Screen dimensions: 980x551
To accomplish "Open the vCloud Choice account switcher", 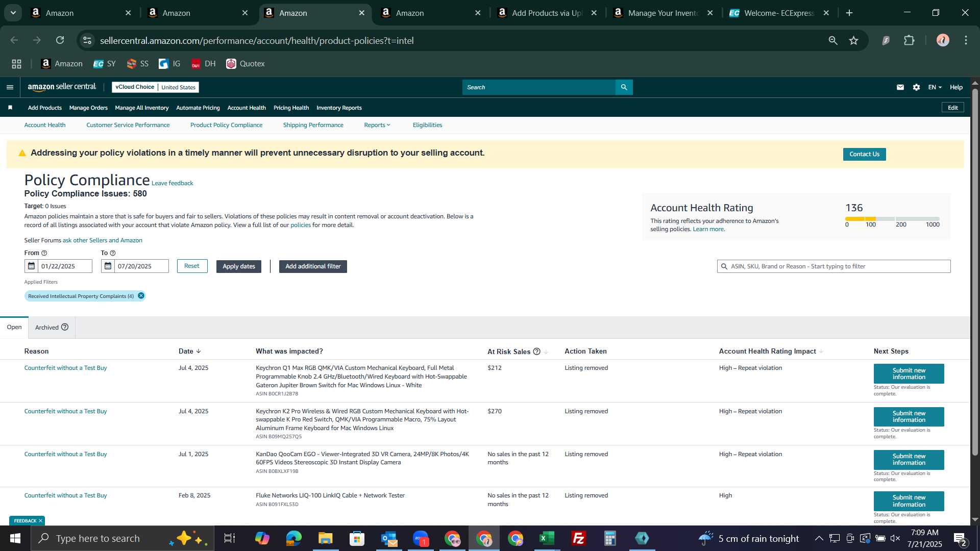I will click(x=155, y=87).
